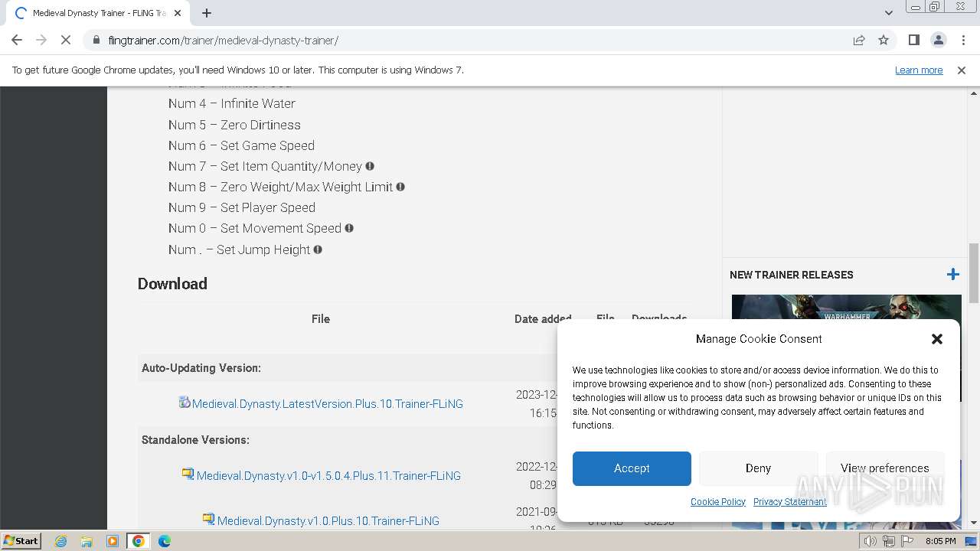Open the Cookie Policy link
This screenshot has height=551, width=980.
(x=718, y=502)
